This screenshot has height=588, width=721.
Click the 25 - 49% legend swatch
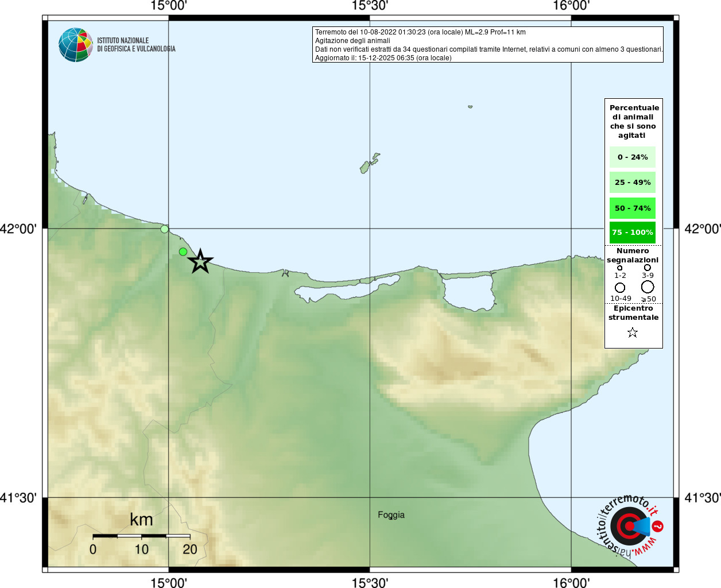tap(633, 182)
